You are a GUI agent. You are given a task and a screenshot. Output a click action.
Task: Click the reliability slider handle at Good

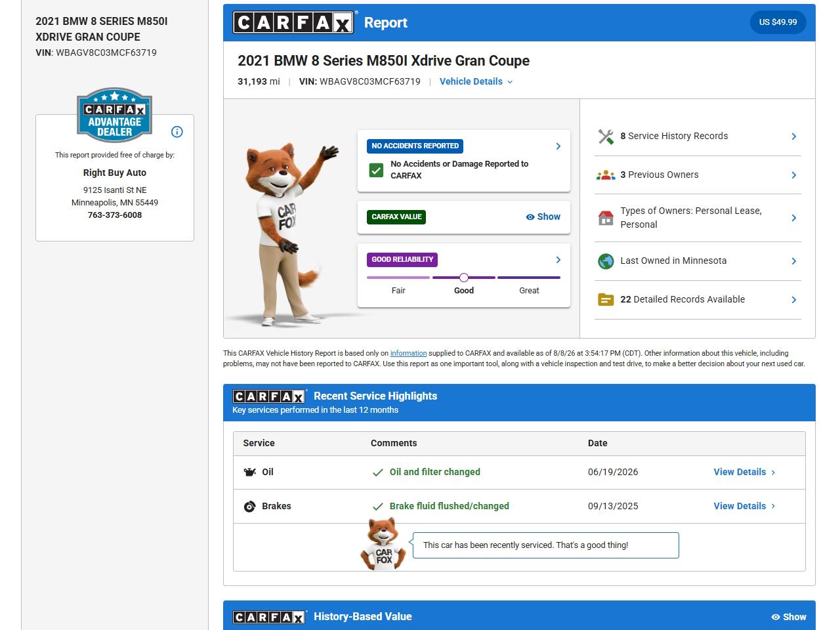(464, 278)
